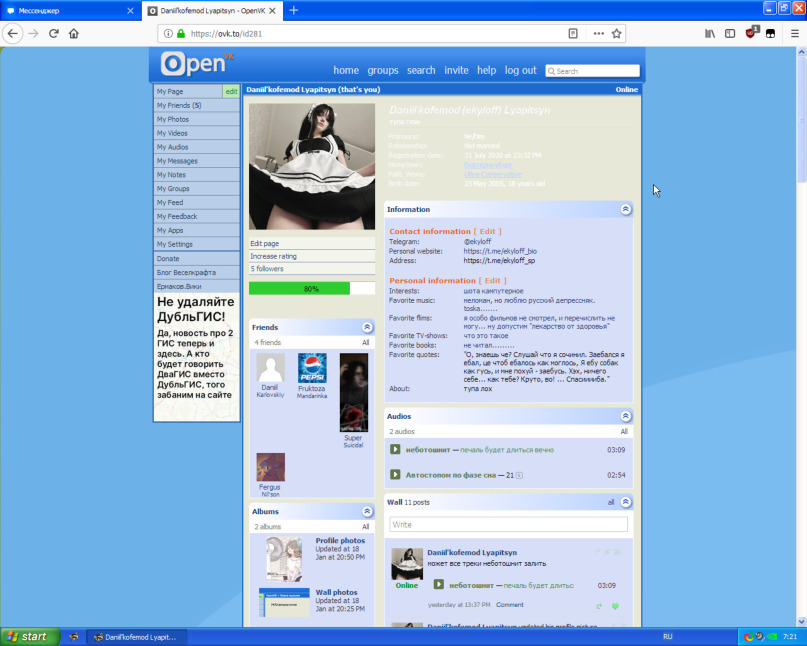The height and width of the screenshot is (646, 807).
Task: Play the audio attached to wall post
Action: tap(438, 584)
